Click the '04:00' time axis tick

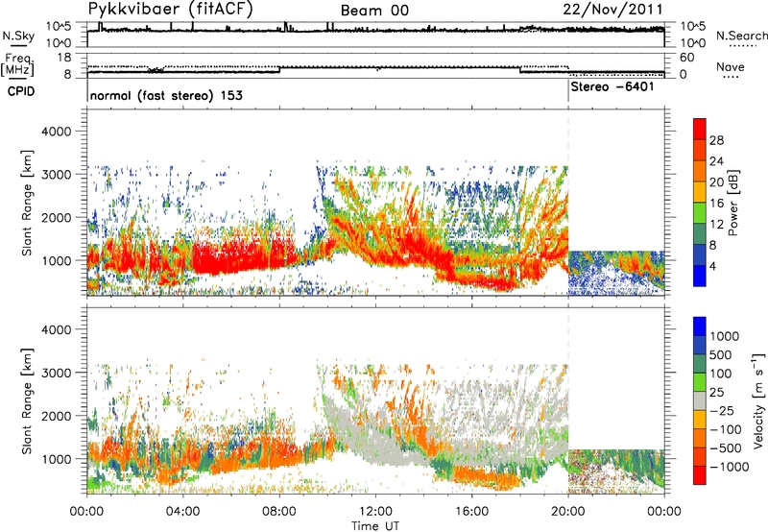click(x=182, y=512)
